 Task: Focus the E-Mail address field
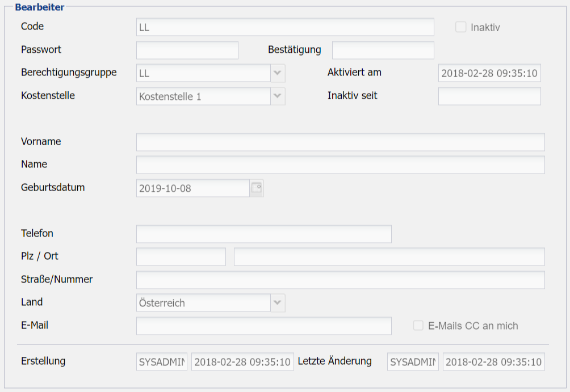[263, 326]
